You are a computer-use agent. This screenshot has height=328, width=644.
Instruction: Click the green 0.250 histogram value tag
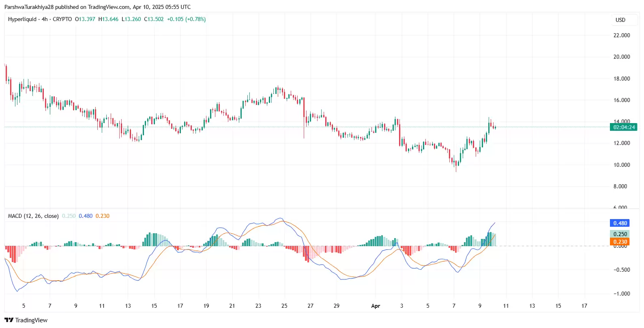tap(620, 234)
